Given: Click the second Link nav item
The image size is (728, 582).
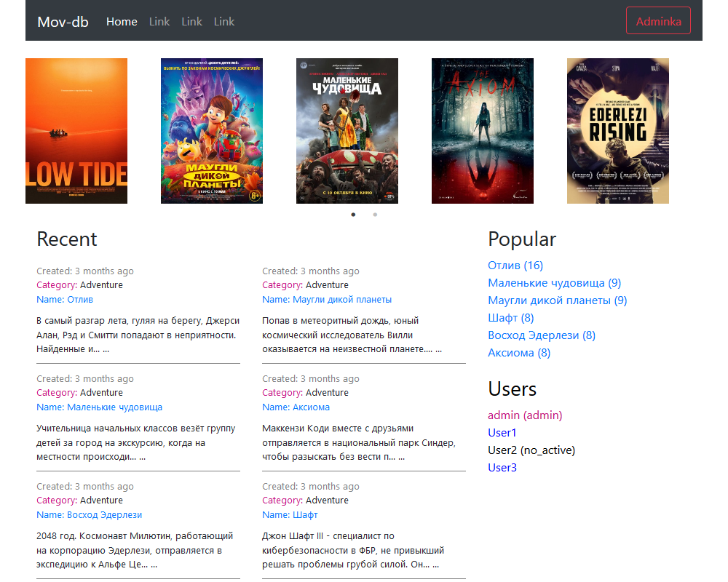Looking at the screenshot, I should pos(191,22).
